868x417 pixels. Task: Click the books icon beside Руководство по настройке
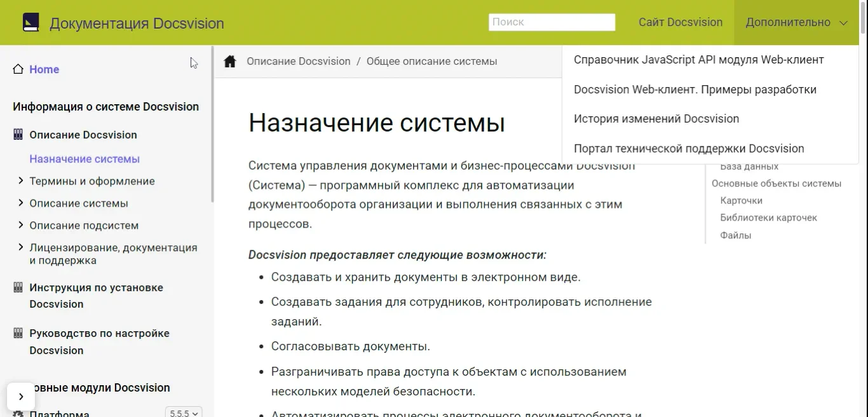tap(18, 333)
